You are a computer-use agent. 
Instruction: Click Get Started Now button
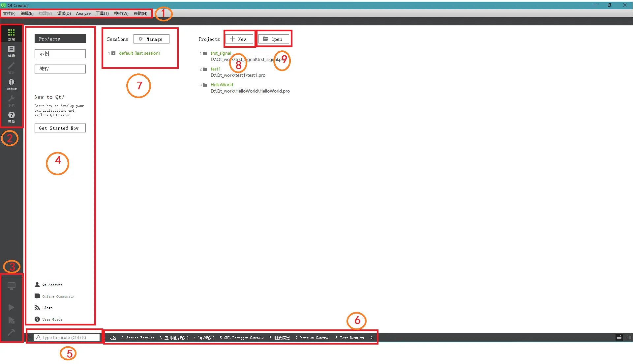[60, 128]
